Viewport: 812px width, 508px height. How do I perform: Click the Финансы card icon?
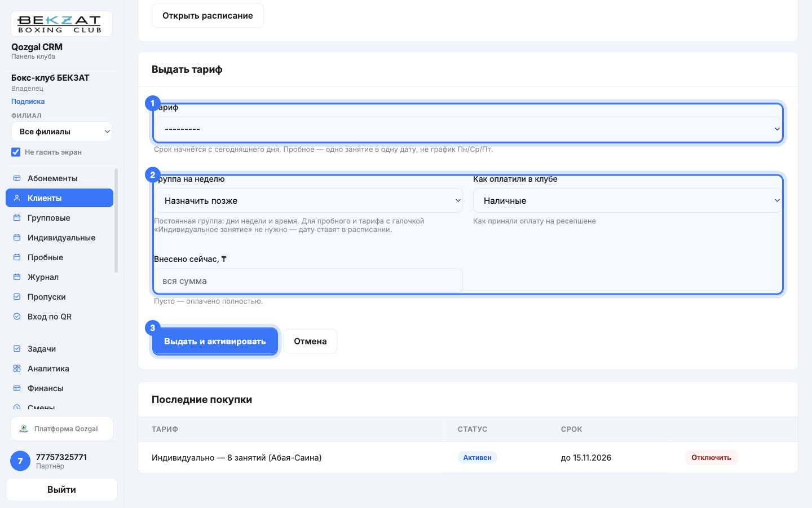click(x=17, y=388)
